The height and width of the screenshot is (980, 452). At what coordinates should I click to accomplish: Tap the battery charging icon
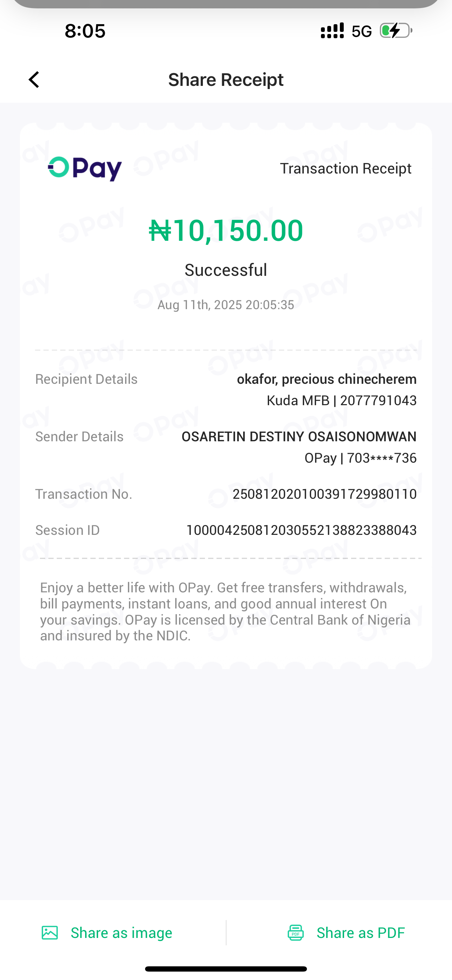point(396,31)
